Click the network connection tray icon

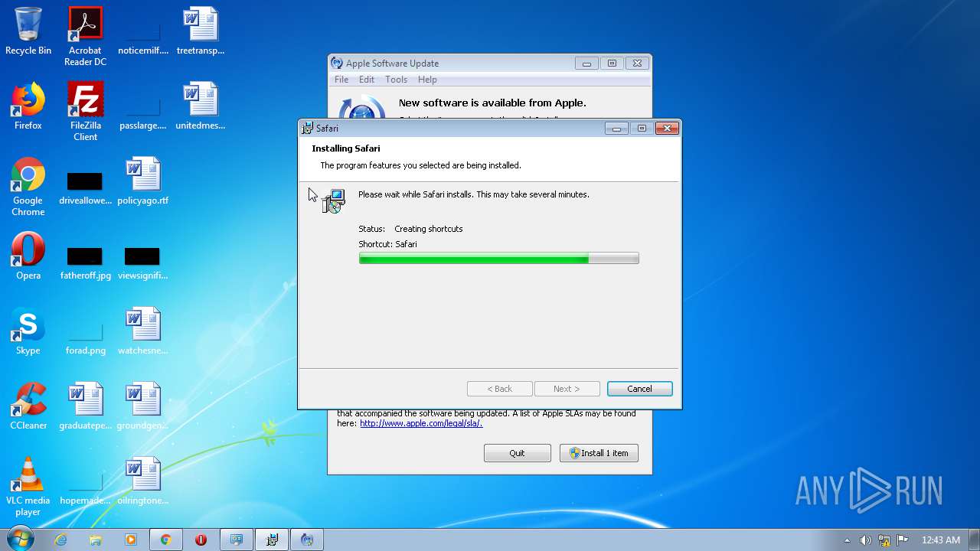tap(884, 540)
